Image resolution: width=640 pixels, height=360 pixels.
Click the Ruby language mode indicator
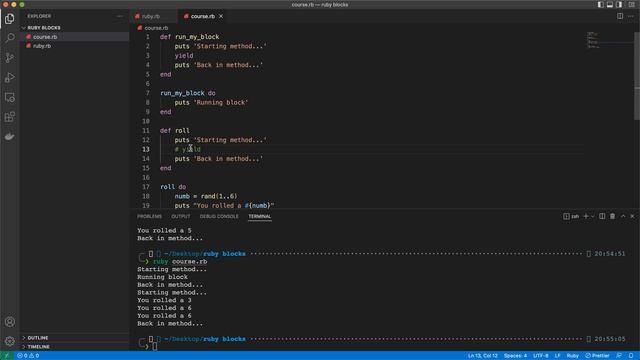pyautogui.click(x=573, y=356)
